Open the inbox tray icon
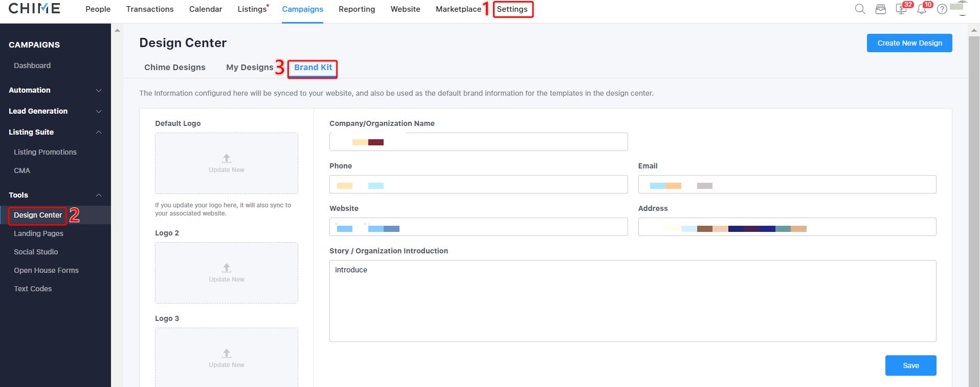 [x=881, y=9]
